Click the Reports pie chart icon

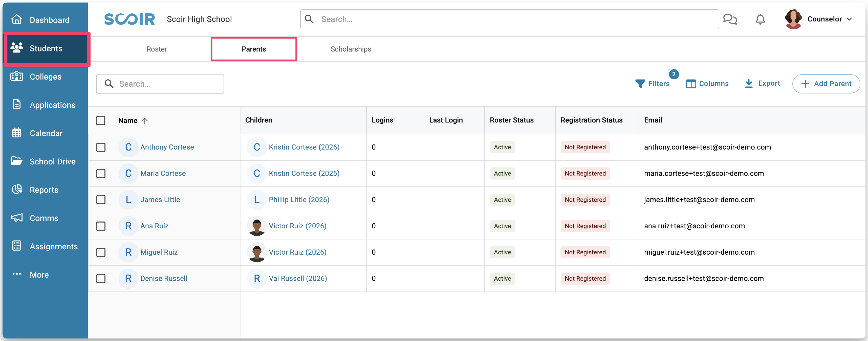point(17,189)
